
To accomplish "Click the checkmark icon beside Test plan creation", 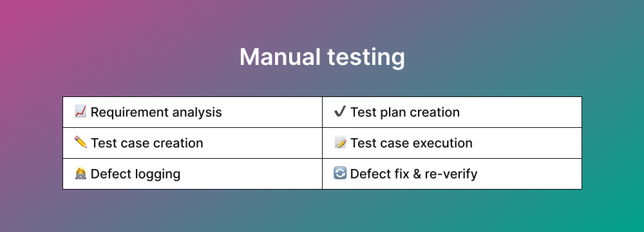I will click(x=340, y=111).
